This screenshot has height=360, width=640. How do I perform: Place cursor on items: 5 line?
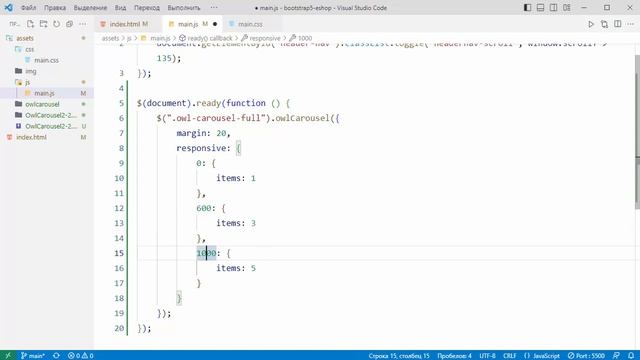236,268
